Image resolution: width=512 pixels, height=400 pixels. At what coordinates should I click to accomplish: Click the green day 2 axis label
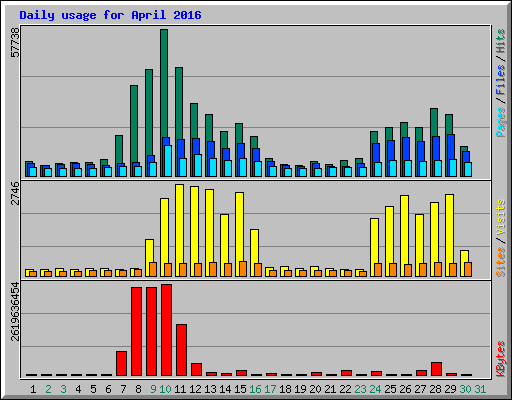(x=48, y=389)
